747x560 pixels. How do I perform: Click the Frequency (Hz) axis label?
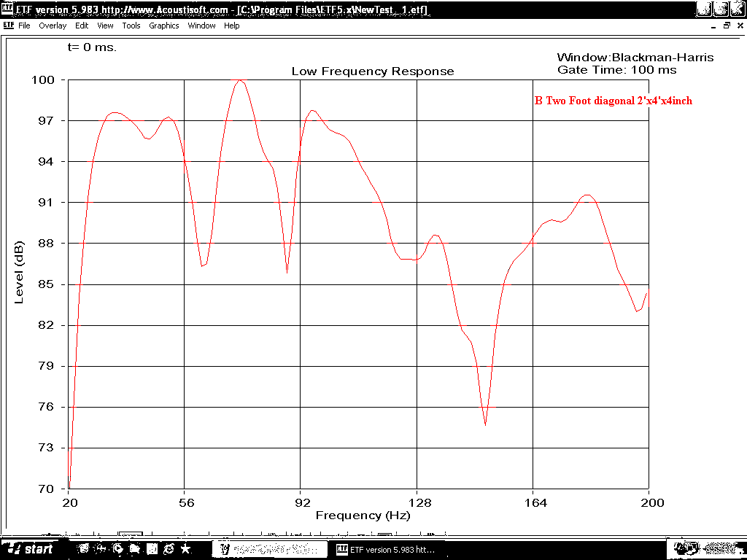(x=363, y=516)
